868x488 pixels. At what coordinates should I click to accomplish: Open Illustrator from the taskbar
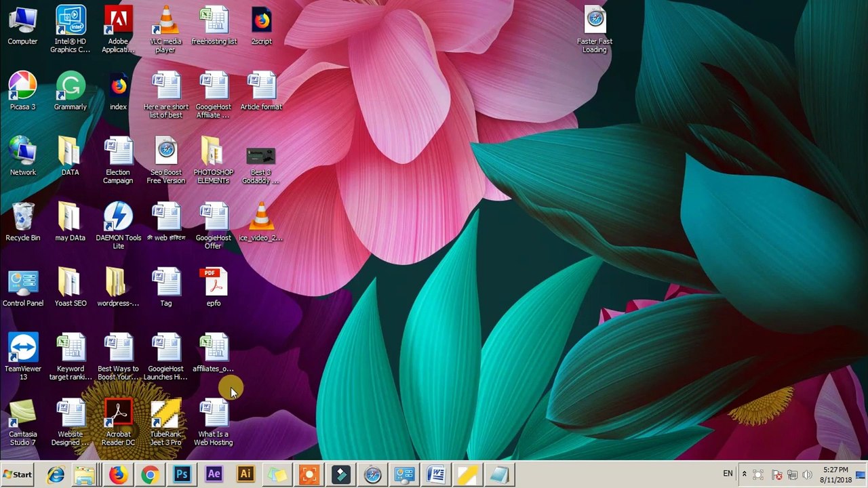point(245,474)
